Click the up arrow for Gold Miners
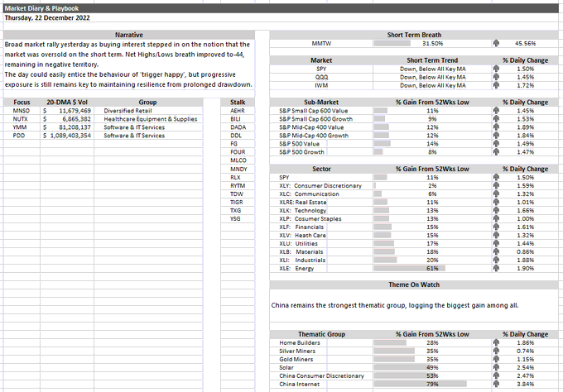The image size is (563, 392). (x=496, y=359)
